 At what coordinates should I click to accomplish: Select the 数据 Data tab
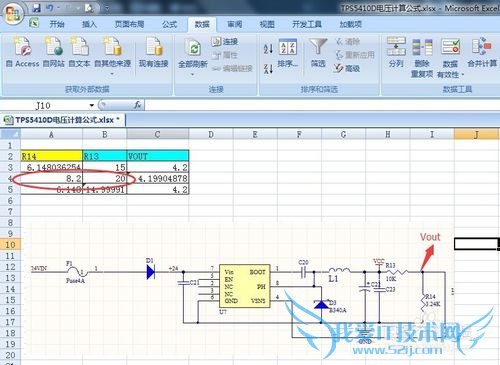point(202,24)
